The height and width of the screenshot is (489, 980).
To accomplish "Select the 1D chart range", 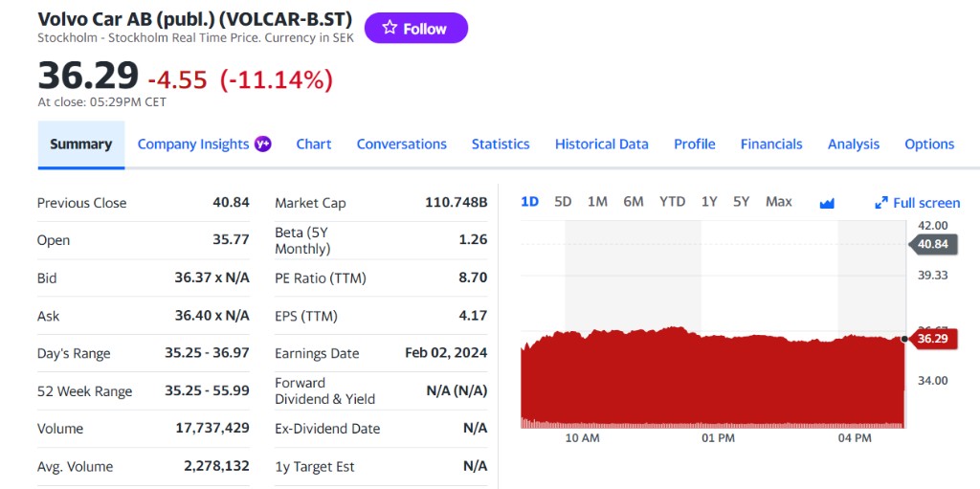I will coord(530,201).
